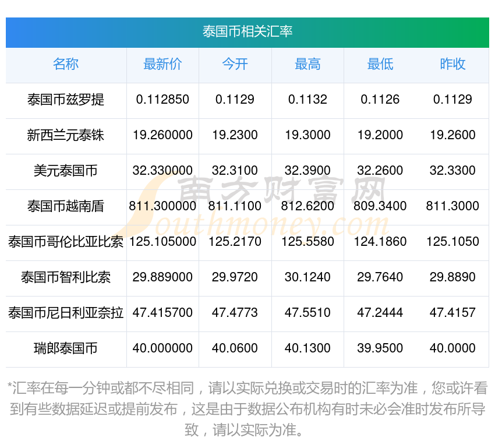
Task: Click the low value 32.2600
Action: [x=380, y=171]
